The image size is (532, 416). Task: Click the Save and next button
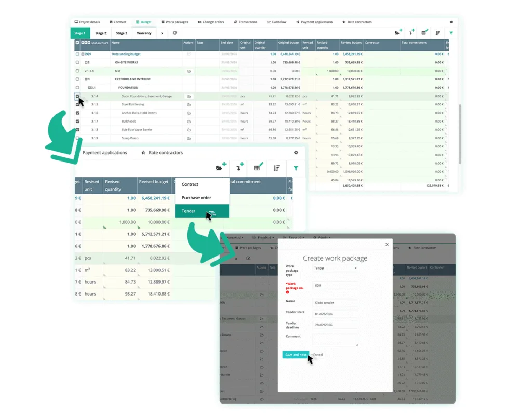295,355
